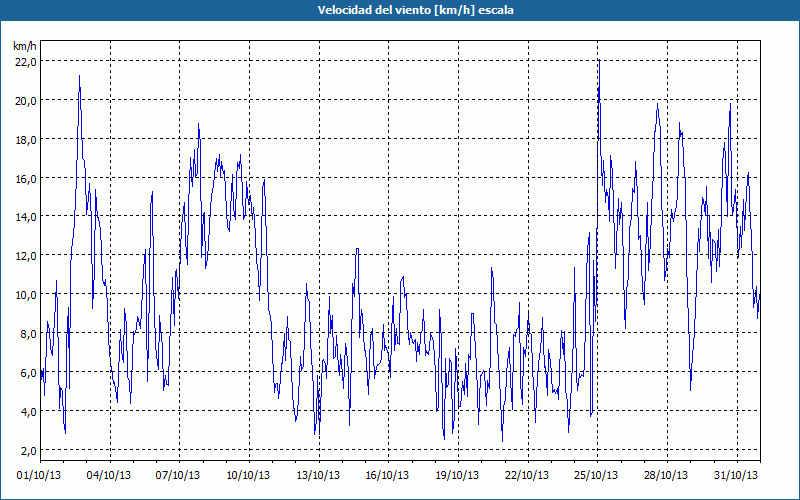Image resolution: width=800 pixels, height=500 pixels.
Task: Click the 19/10/13 date label
Action: 457,475
